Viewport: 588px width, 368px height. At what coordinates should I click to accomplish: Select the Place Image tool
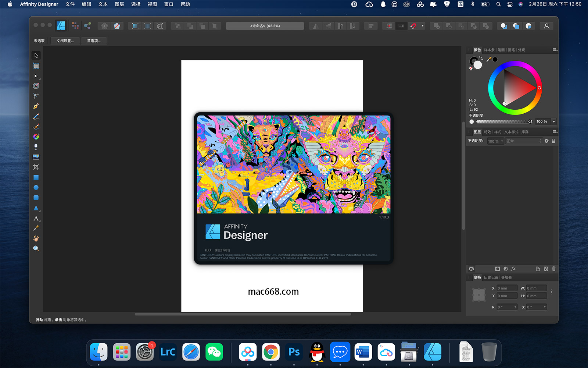coord(36,157)
